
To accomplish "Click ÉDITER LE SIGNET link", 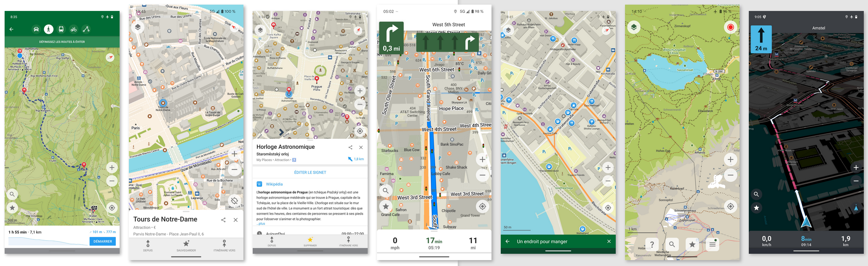I will click(310, 172).
